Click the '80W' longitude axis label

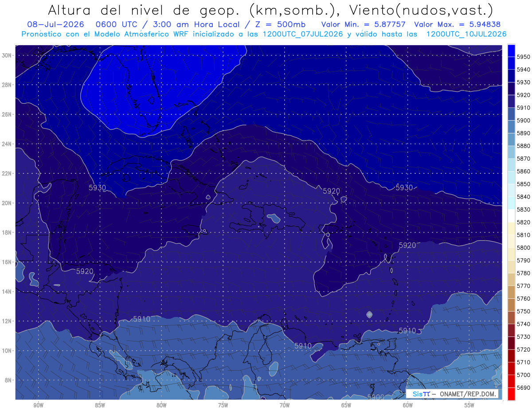[x=161, y=405]
